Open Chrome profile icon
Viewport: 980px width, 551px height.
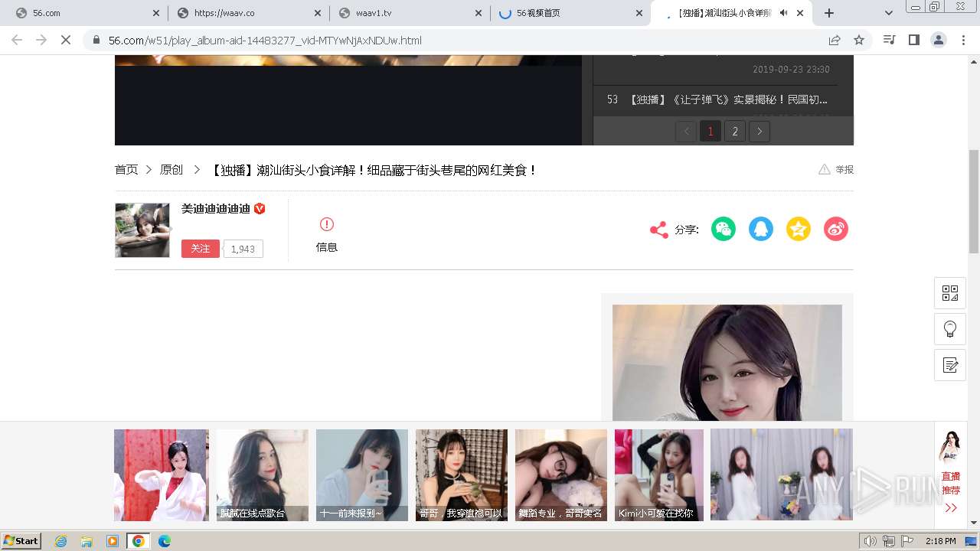(938, 40)
